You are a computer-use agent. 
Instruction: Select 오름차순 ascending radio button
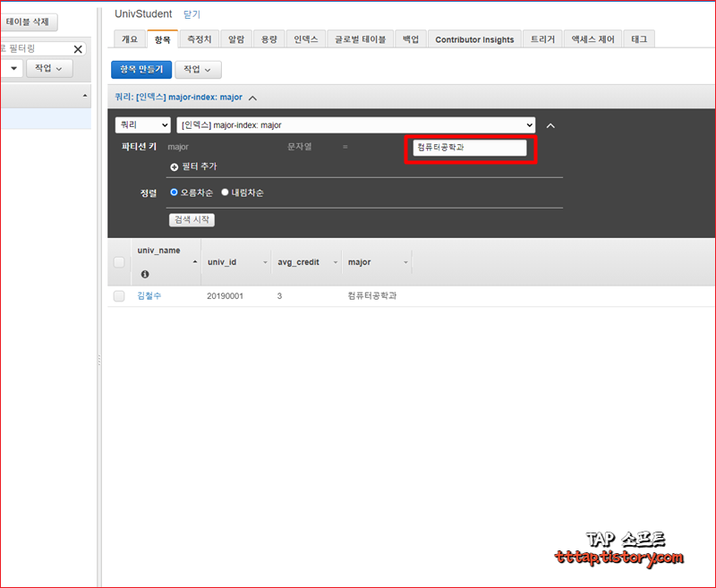(x=174, y=192)
